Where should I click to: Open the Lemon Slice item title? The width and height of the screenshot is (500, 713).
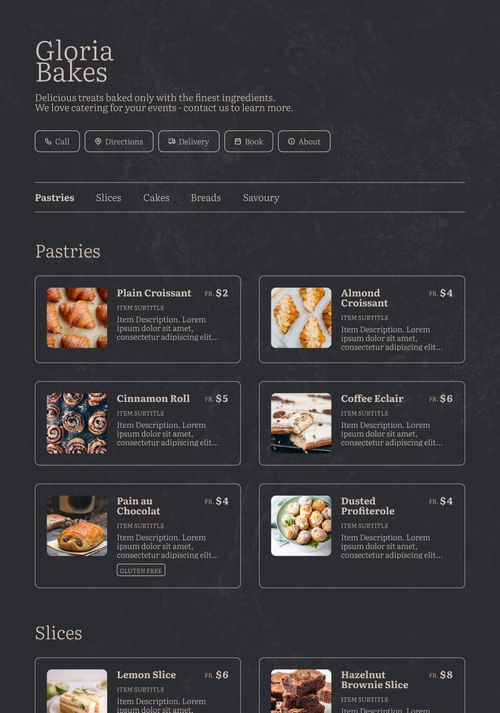[146, 675]
